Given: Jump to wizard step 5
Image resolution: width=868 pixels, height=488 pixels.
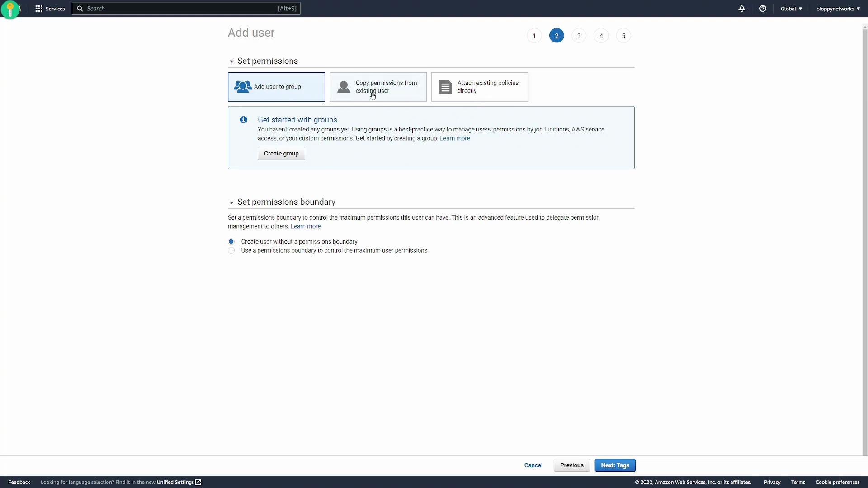Looking at the screenshot, I should pos(623,36).
